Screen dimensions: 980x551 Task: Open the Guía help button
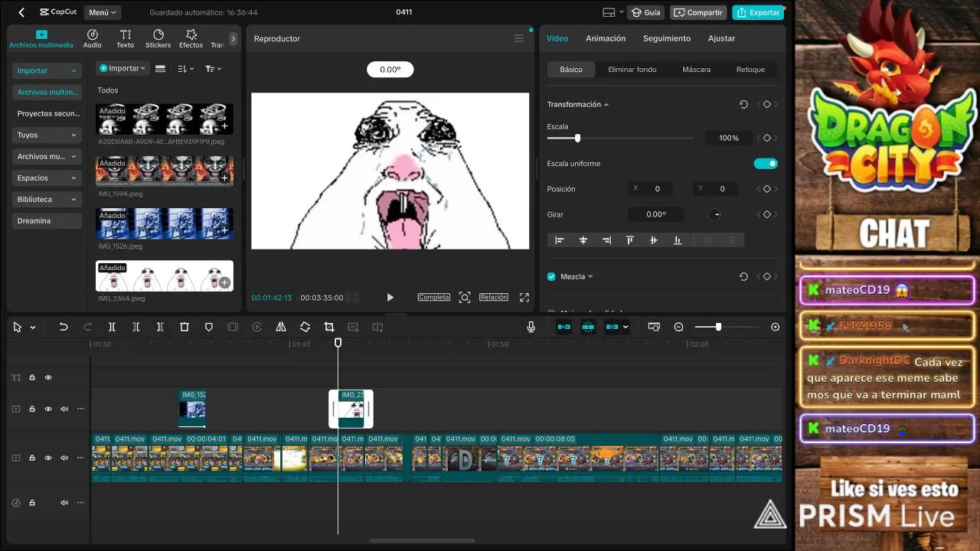click(x=645, y=12)
